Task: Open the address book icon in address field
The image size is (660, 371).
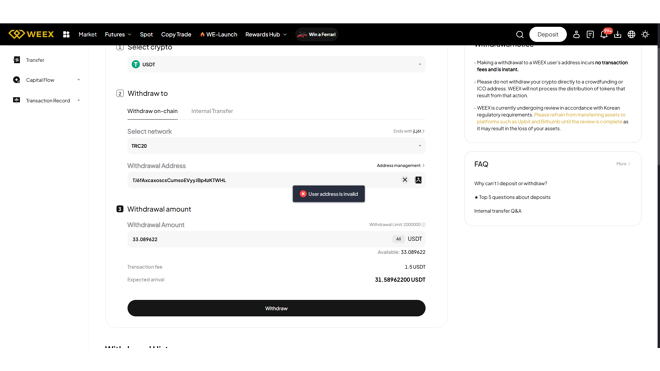Action: [418, 180]
